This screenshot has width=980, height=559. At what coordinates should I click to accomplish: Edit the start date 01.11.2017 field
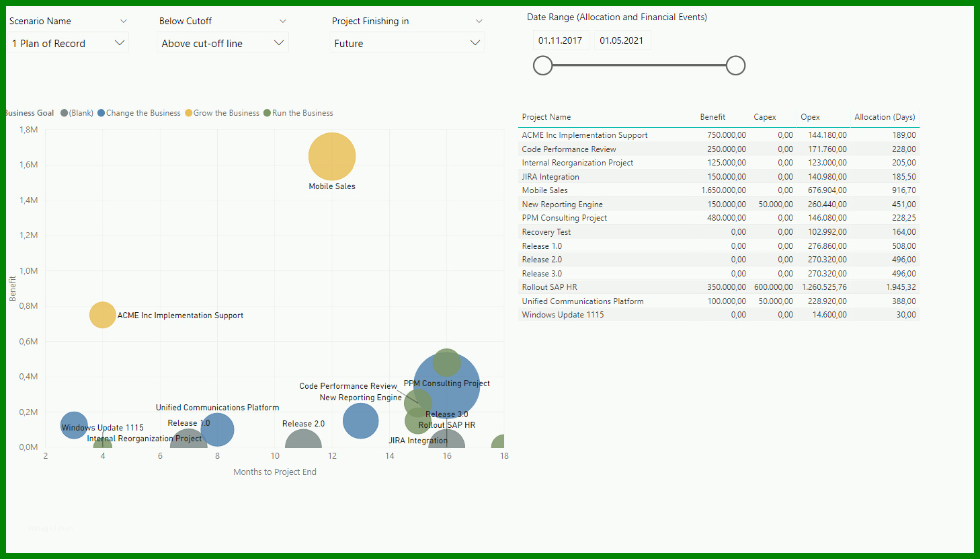pyautogui.click(x=561, y=40)
